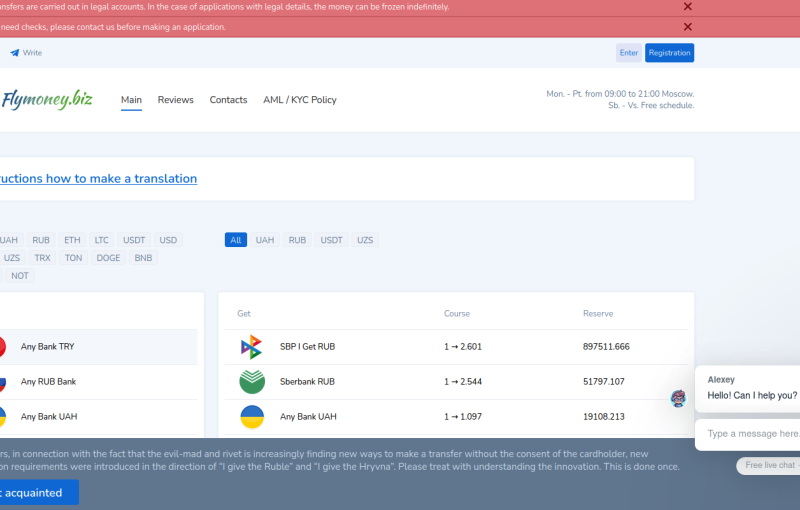Filter give currencies by DOGE
This screenshot has width=800, height=510.
coord(108,258)
